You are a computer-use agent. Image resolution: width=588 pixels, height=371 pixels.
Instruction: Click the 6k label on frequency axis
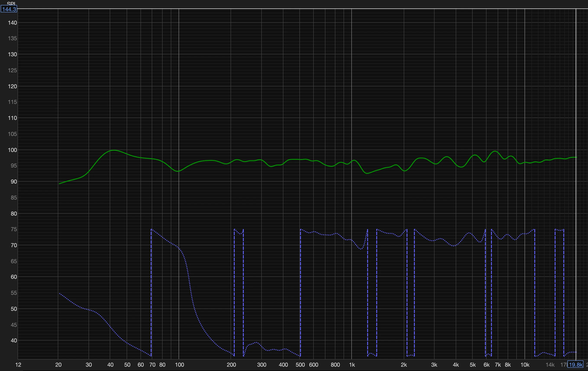tap(486, 365)
